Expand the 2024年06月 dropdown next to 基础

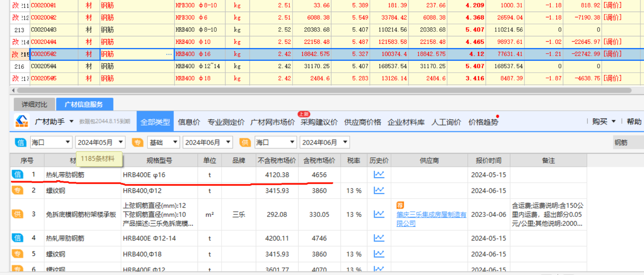(x=228, y=142)
